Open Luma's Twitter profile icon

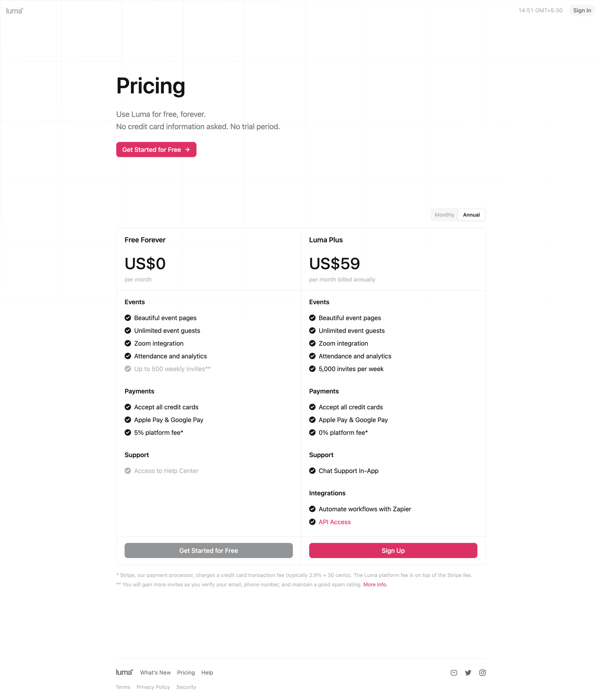tap(468, 673)
